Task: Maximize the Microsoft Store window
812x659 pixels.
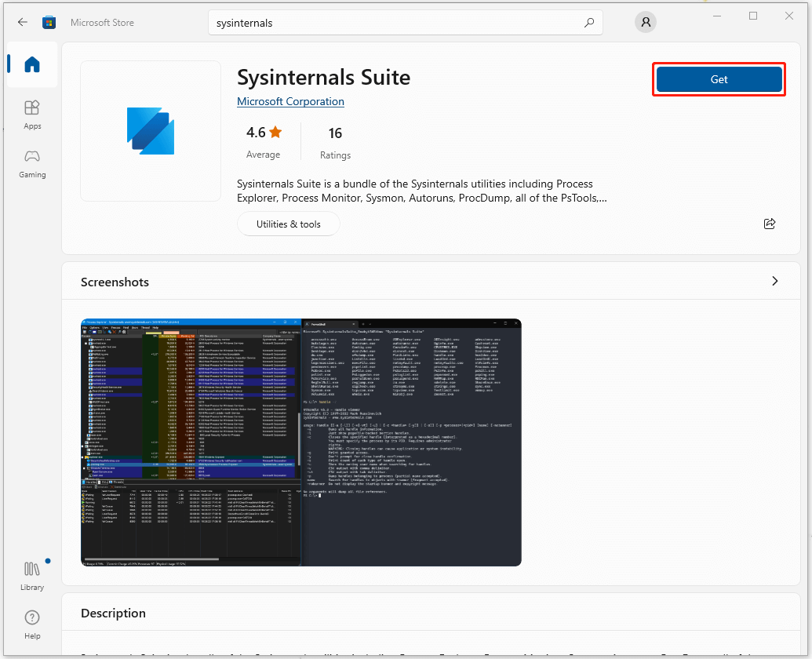Action: click(753, 16)
